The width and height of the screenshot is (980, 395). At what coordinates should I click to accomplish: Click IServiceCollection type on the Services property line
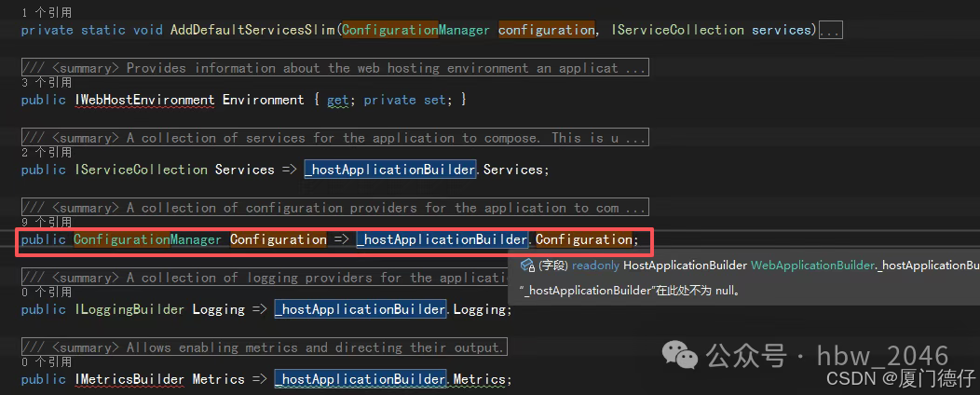coord(141,170)
